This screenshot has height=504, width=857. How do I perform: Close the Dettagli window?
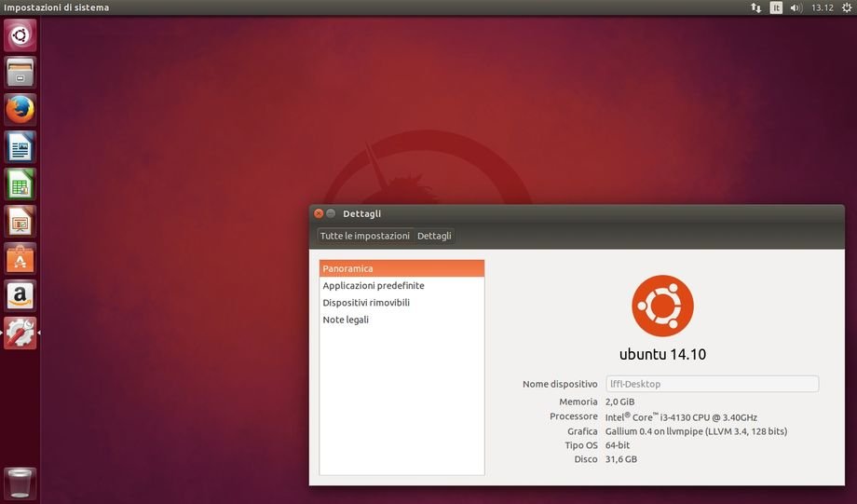pos(319,213)
